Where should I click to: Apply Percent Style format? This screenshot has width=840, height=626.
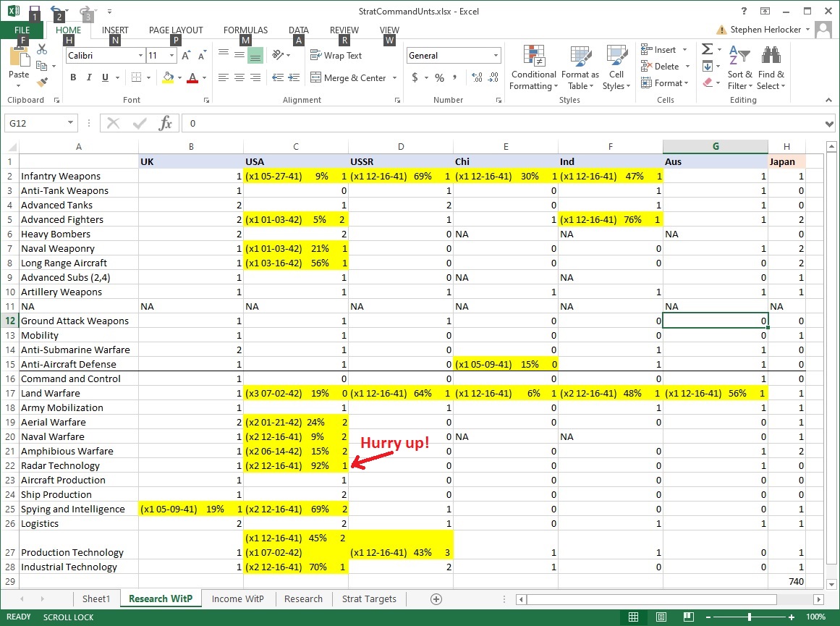(x=439, y=77)
